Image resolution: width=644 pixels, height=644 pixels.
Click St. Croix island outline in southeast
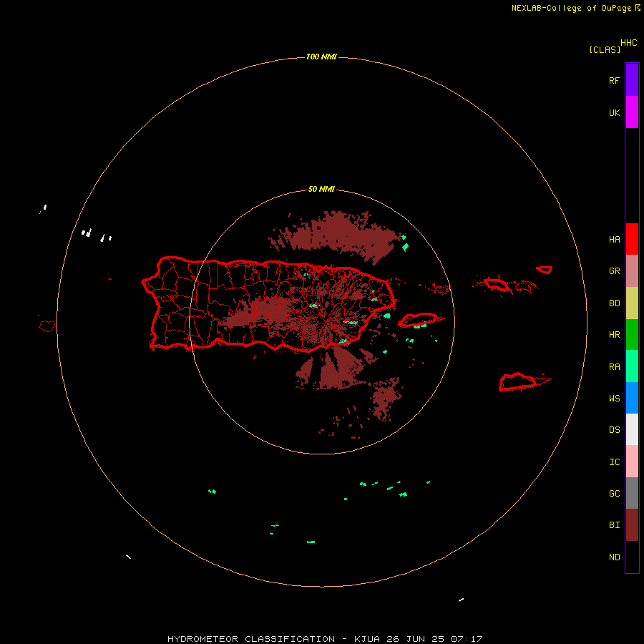point(518,382)
